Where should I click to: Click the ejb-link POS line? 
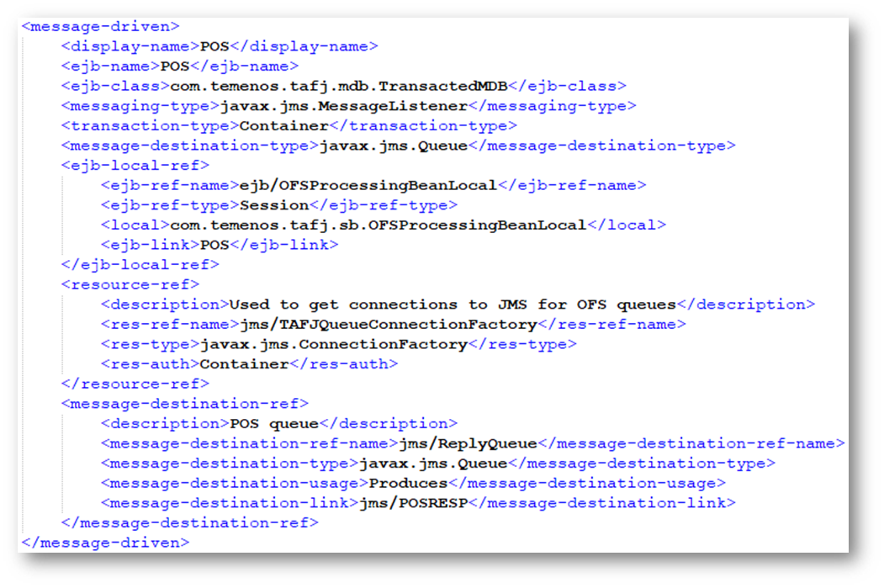[x=220, y=245]
